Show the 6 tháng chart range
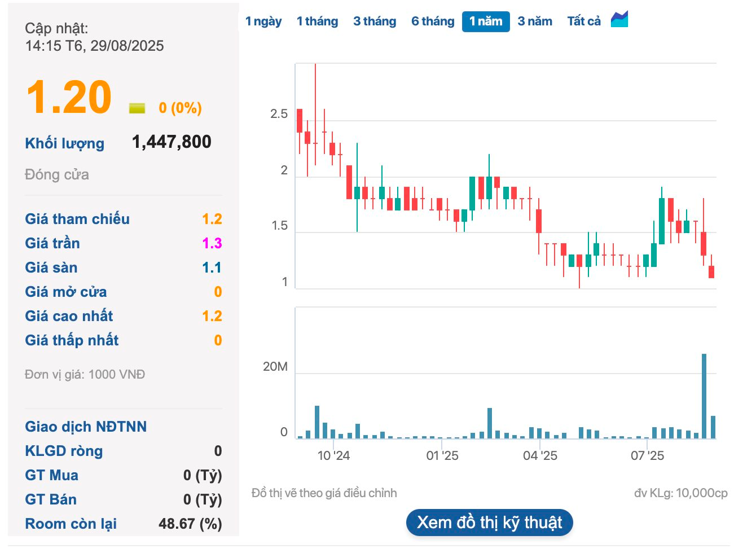This screenshot has width=756, height=553. (433, 21)
